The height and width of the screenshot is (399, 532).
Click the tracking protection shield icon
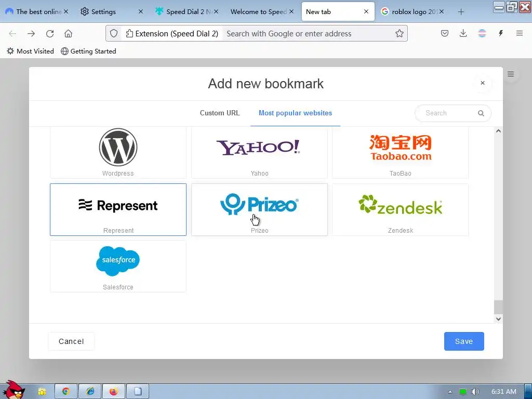114,34
